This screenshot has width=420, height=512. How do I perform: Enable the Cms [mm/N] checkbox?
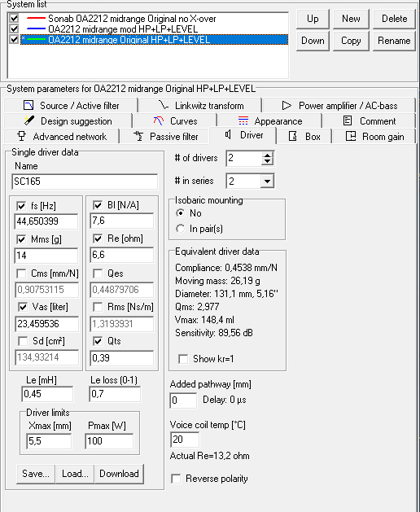pyautogui.click(x=21, y=274)
